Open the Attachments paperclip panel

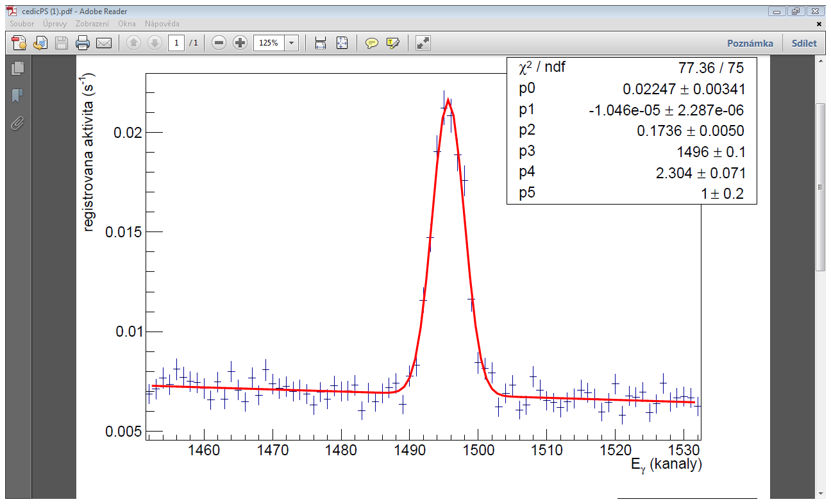(x=17, y=123)
